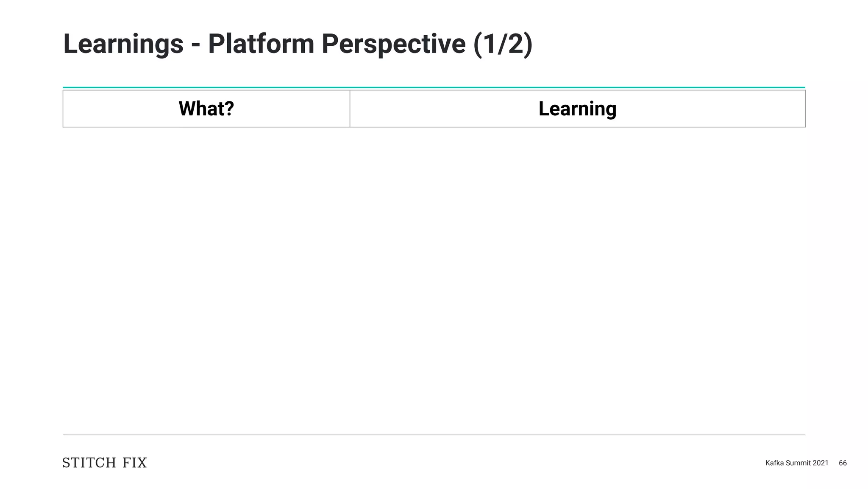Click the STITCH FIX logo
The height and width of the screenshot is (489, 868).
(x=104, y=463)
